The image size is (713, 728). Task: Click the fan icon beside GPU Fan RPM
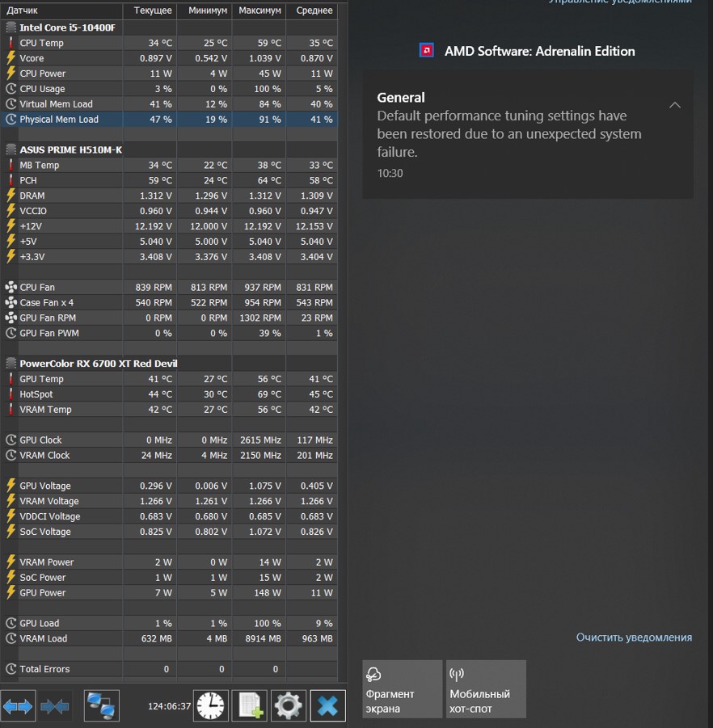pos(11,318)
